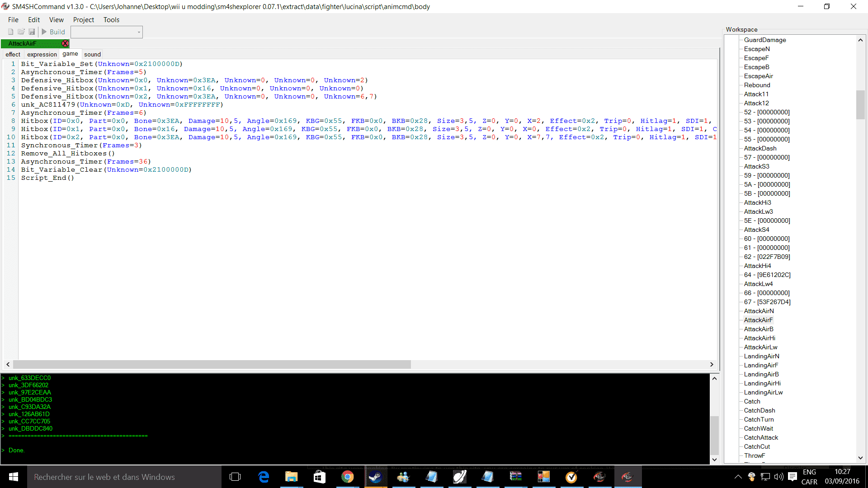Click Script_End() on line 15
Screen dimensions: 868x488
(x=47, y=178)
